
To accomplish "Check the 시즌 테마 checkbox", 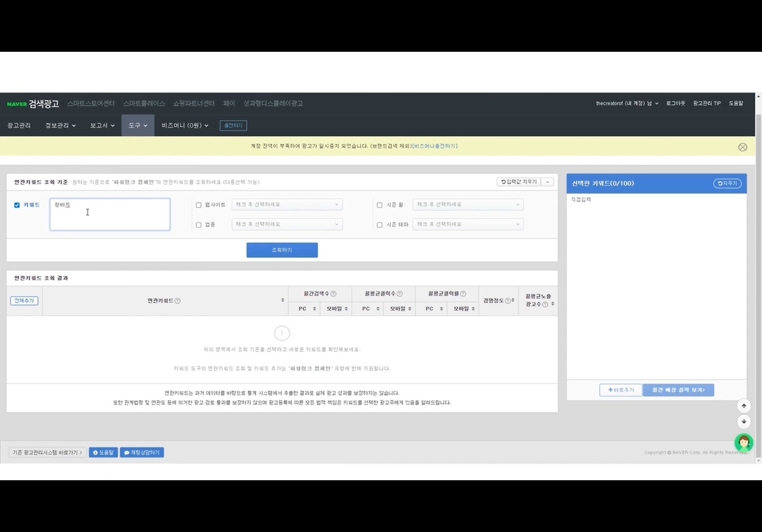I will [x=380, y=225].
